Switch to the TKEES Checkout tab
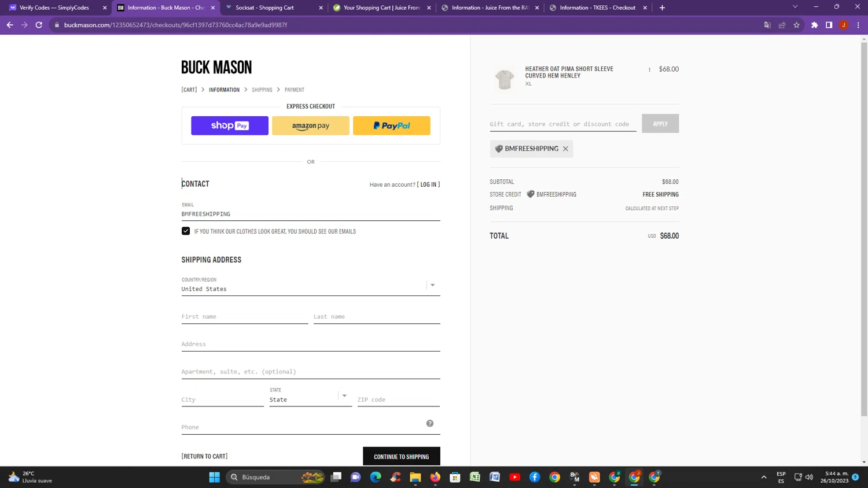868x488 pixels. tap(598, 8)
